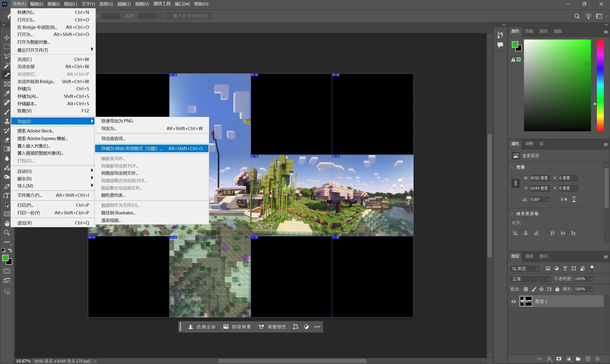Toggle lock transparent pixels

pos(526,289)
